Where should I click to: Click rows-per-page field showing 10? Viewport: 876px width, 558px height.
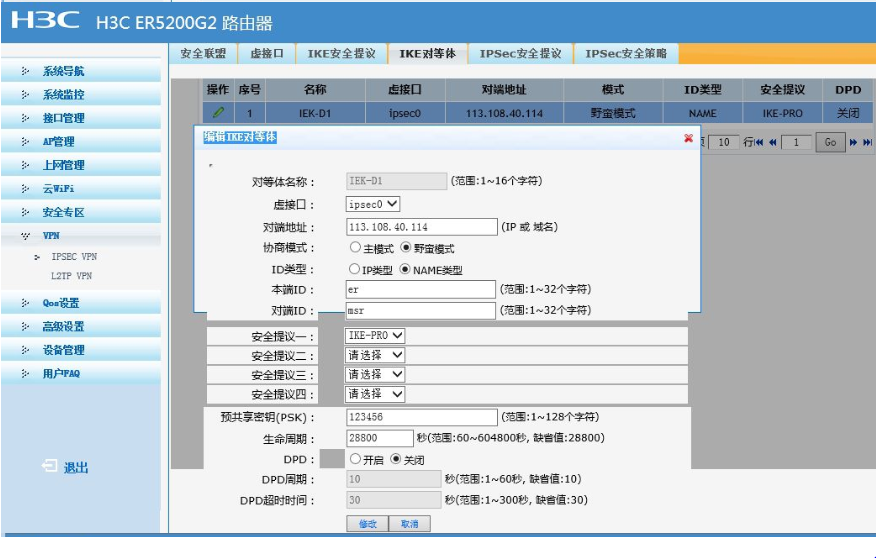[x=724, y=142]
